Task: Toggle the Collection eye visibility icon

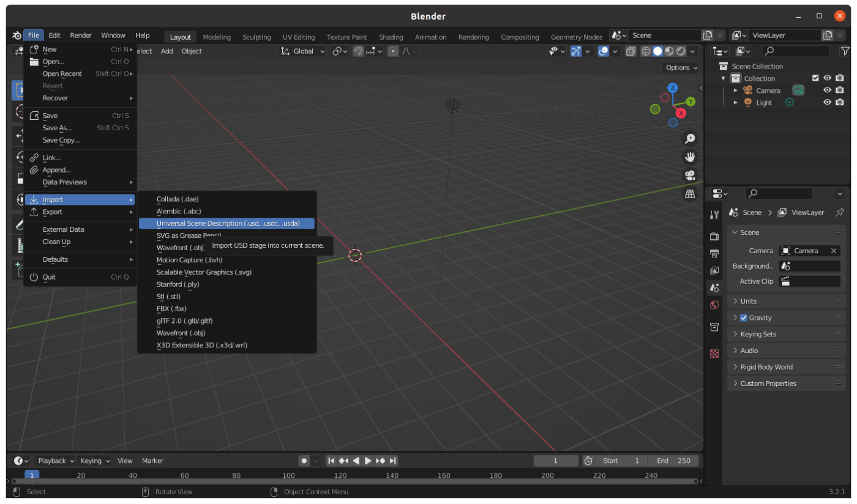Action: point(827,78)
